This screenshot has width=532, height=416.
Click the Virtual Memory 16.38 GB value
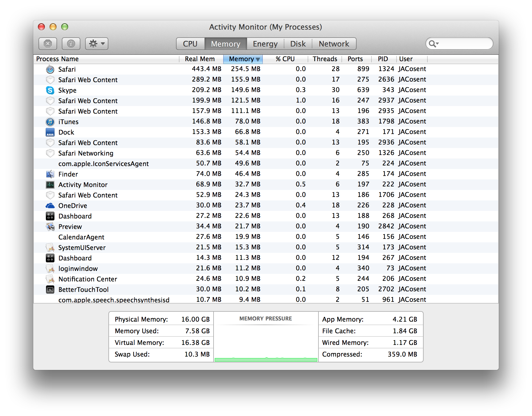(195, 343)
